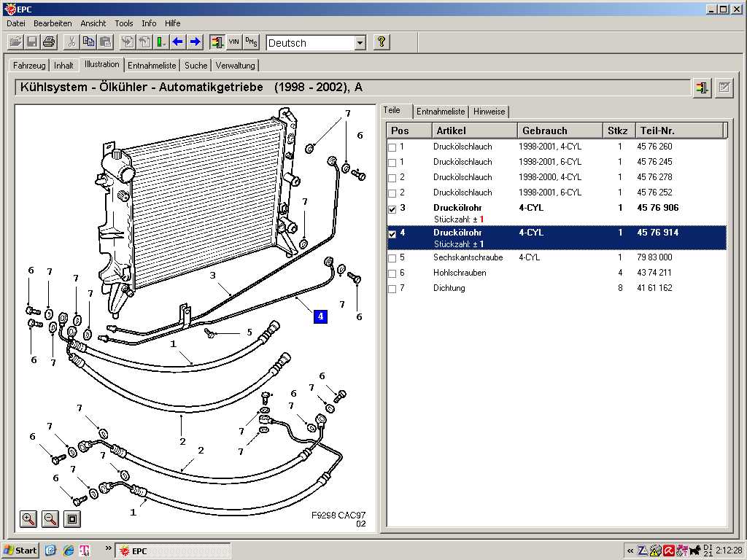Click the back-page document icon

pyautogui.click(x=144, y=42)
